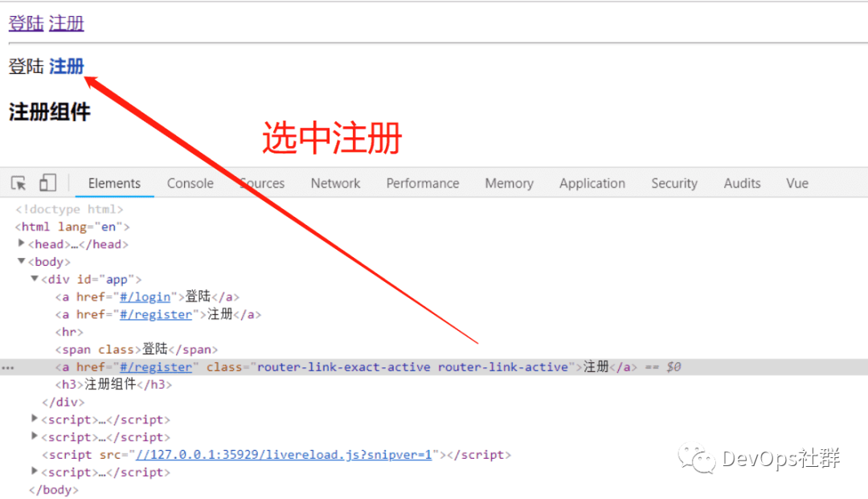Click the plain 登陆 span text on page

click(x=26, y=67)
